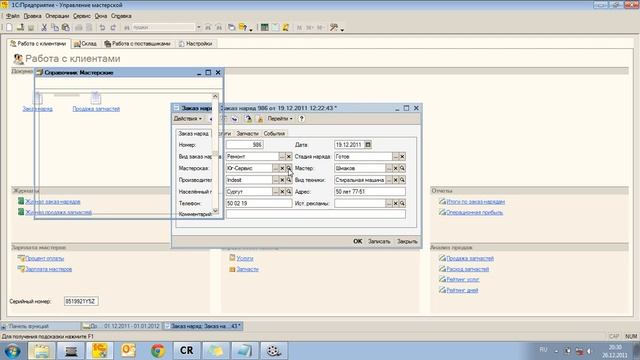Open the Файл menu
The height and width of the screenshot is (360, 640).
[x=13, y=16]
